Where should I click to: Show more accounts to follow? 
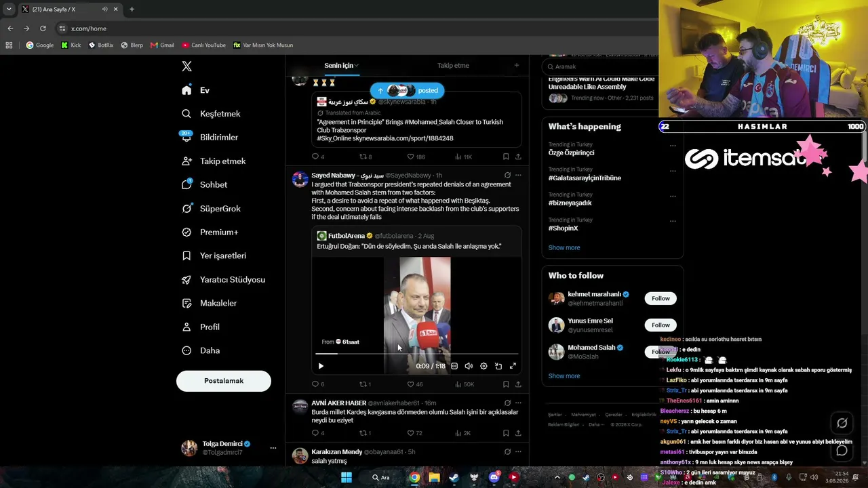564,376
